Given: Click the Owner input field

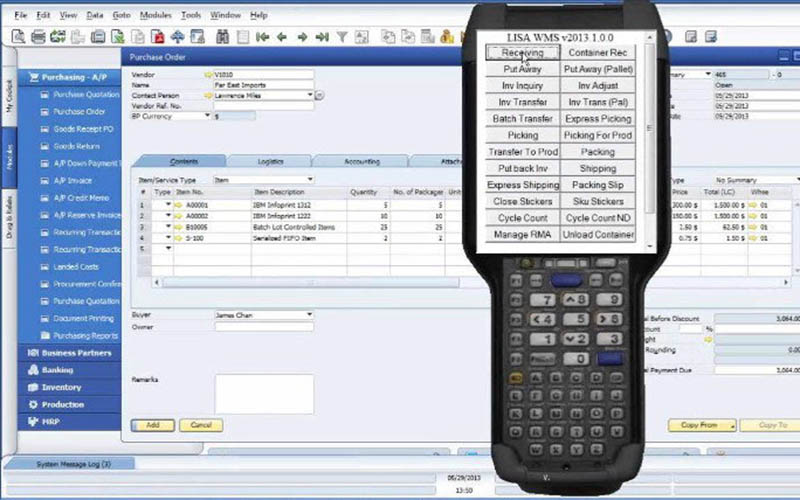Looking at the screenshot, I should (x=264, y=327).
